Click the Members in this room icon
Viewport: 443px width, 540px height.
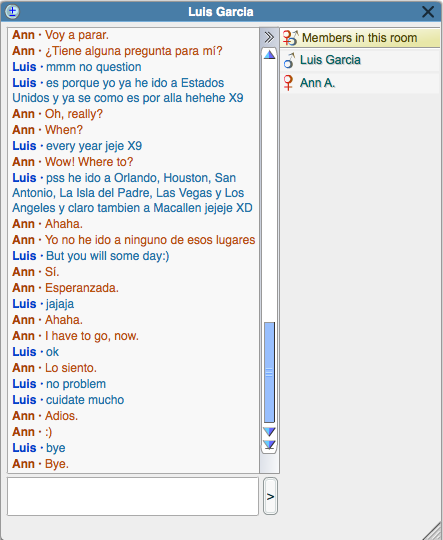point(290,38)
